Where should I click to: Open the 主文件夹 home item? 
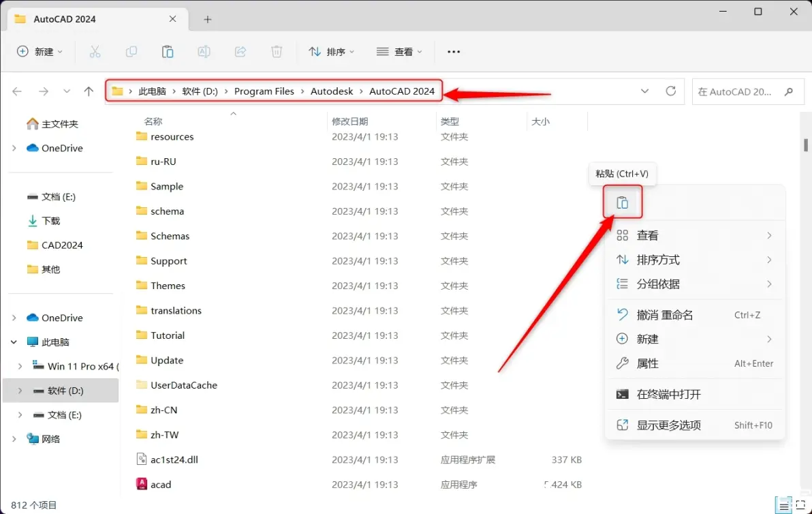coord(52,124)
